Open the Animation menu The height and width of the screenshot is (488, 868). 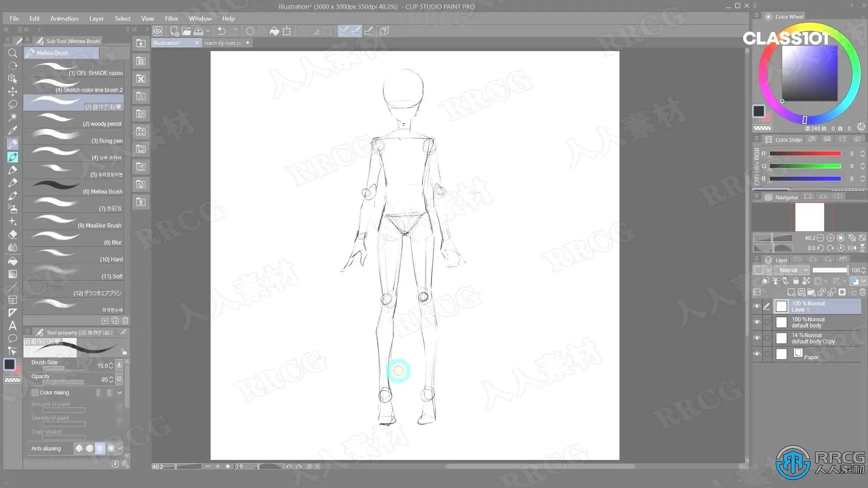point(64,19)
